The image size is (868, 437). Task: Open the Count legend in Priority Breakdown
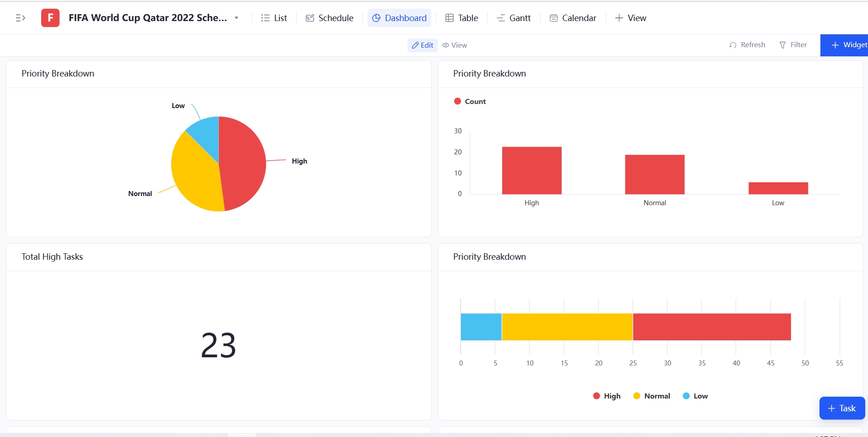pyautogui.click(x=469, y=101)
